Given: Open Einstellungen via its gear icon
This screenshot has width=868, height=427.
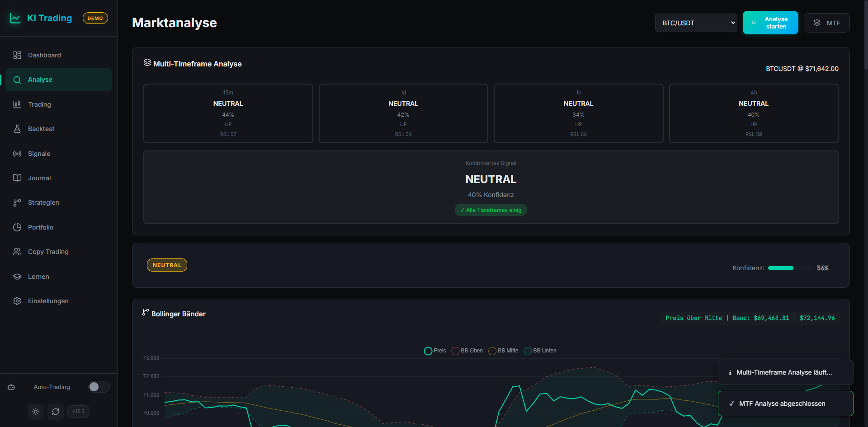Looking at the screenshot, I should [x=17, y=301].
